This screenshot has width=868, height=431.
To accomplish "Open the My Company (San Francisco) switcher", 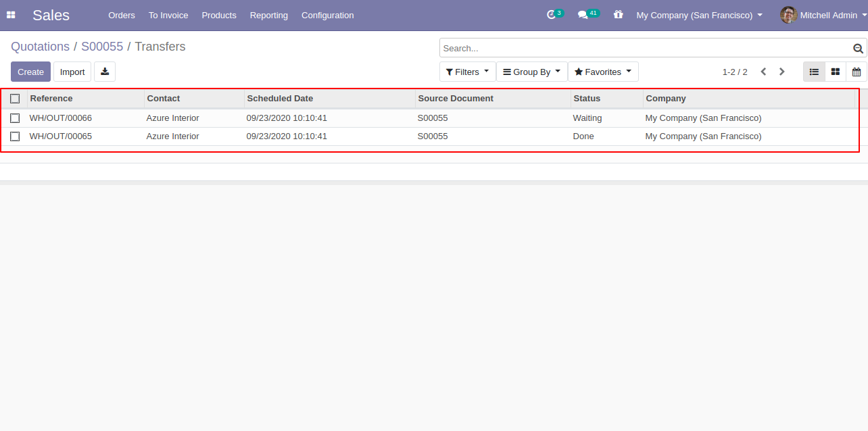I will [699, 15].
